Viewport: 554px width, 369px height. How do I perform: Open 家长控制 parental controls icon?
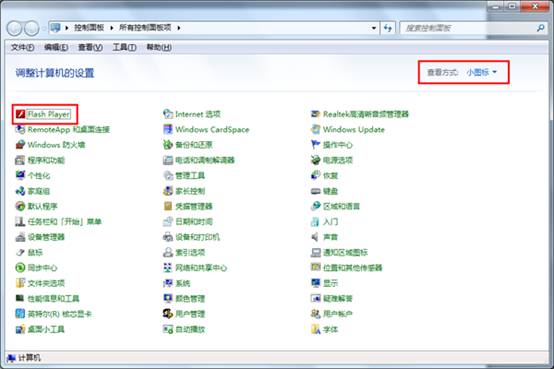[168, 191]
